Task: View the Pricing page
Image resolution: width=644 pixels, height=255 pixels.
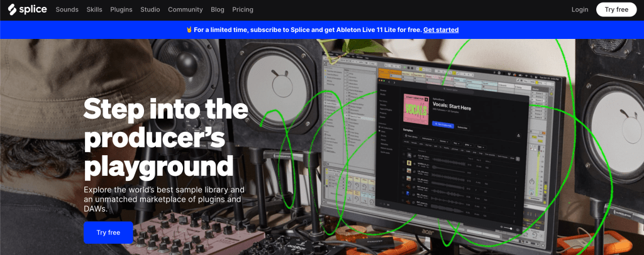Action: pos(243,10)
